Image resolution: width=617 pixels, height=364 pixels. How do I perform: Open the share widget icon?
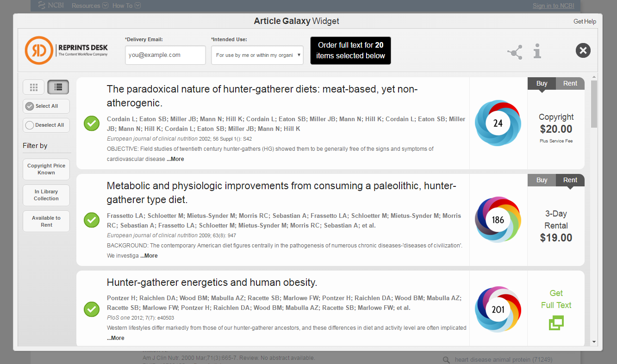(x=515, y=52)
